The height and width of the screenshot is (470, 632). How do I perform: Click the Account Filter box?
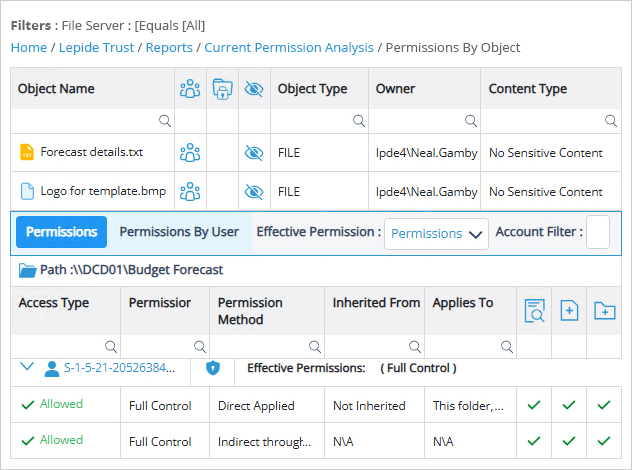pos(597,232)
